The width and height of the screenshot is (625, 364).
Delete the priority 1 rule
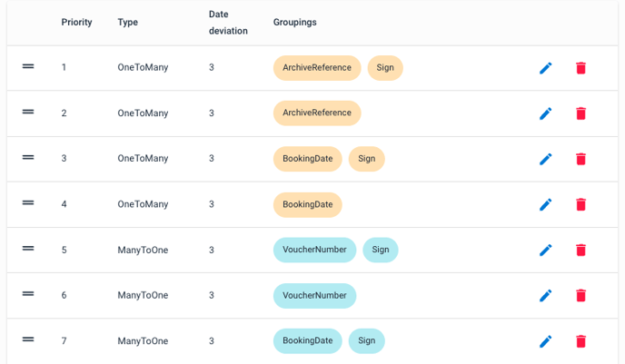coord(581,68)
